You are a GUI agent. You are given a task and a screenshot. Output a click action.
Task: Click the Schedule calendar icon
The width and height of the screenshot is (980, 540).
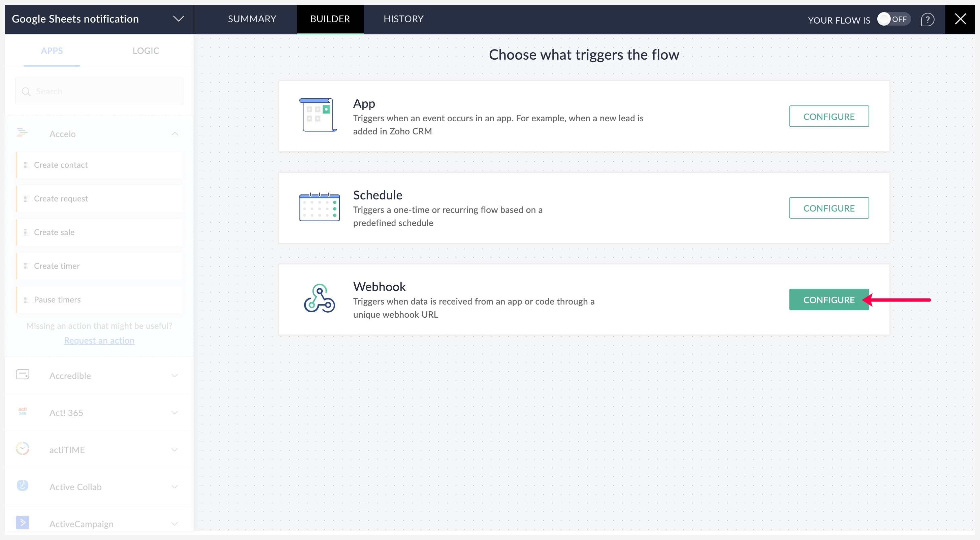[x=319, y=208]
